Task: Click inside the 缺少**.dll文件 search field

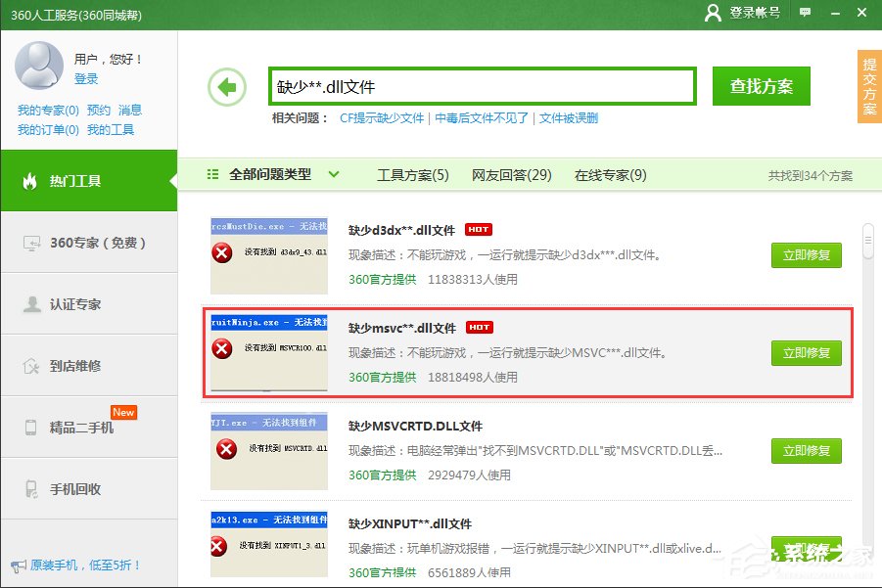Action: [x=480, y=85]
